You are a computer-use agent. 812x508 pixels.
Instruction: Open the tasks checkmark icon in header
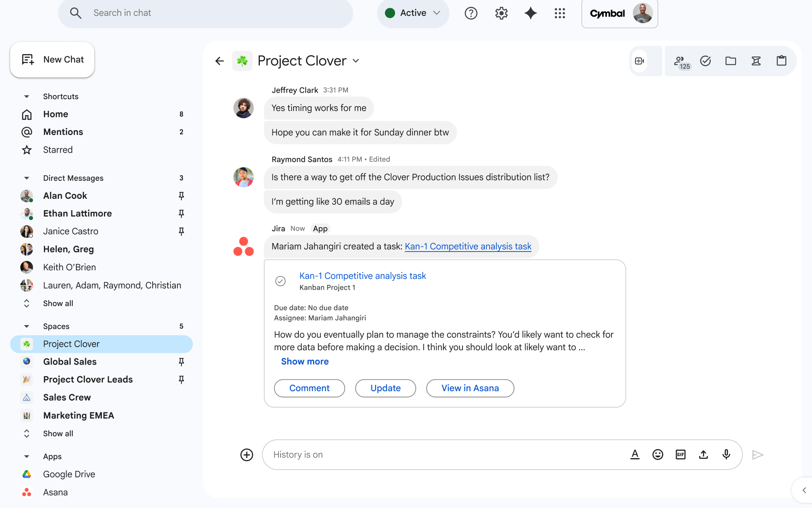click(x=706, y=61)
